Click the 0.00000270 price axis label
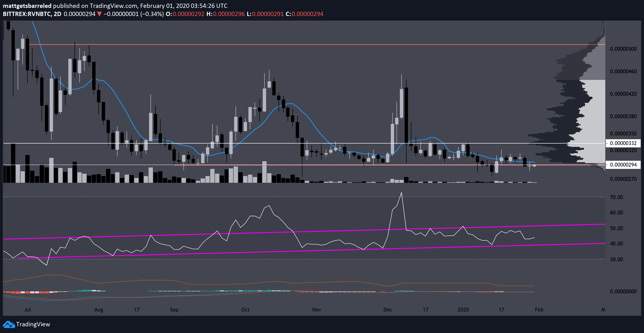 (x=623, y=179)
